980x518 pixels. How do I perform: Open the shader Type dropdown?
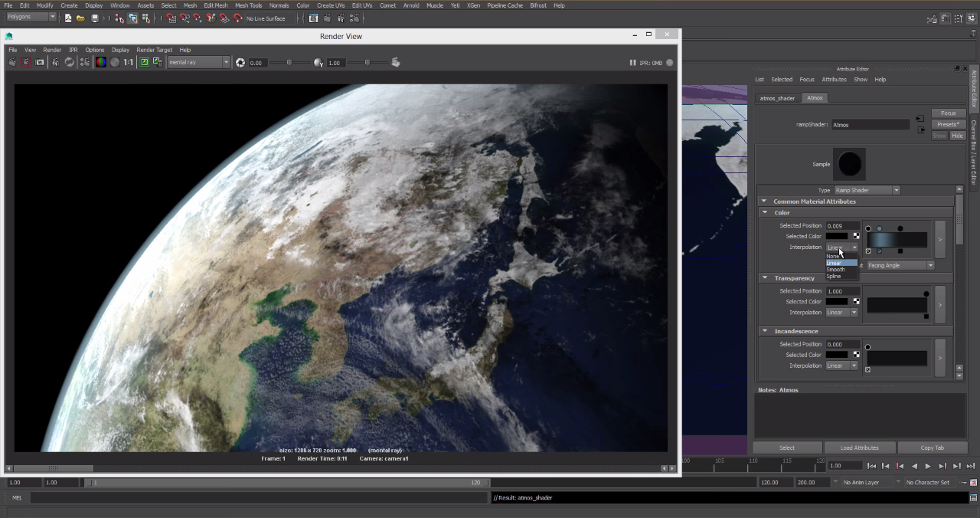pos(866,190)
